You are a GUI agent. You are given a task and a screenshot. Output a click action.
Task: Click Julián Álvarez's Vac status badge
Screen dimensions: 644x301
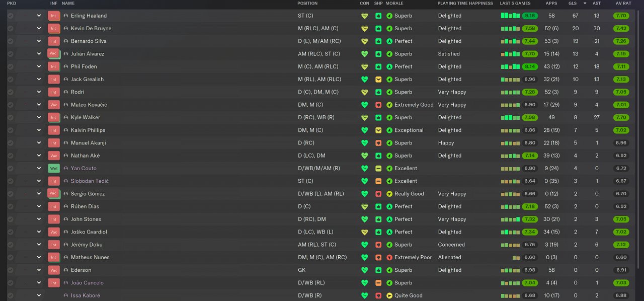click(x=53, y=53)
